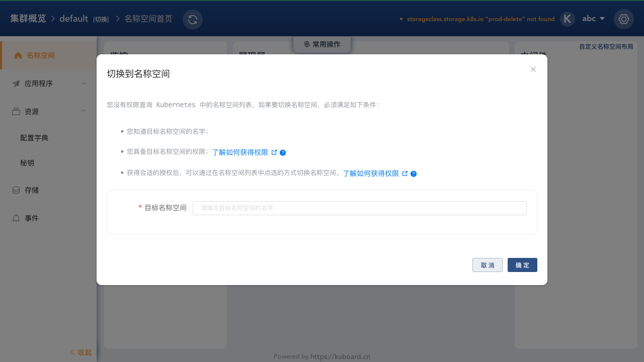
Task: Collapse sidebar with 收起
Action: click(x=80, y=352)
